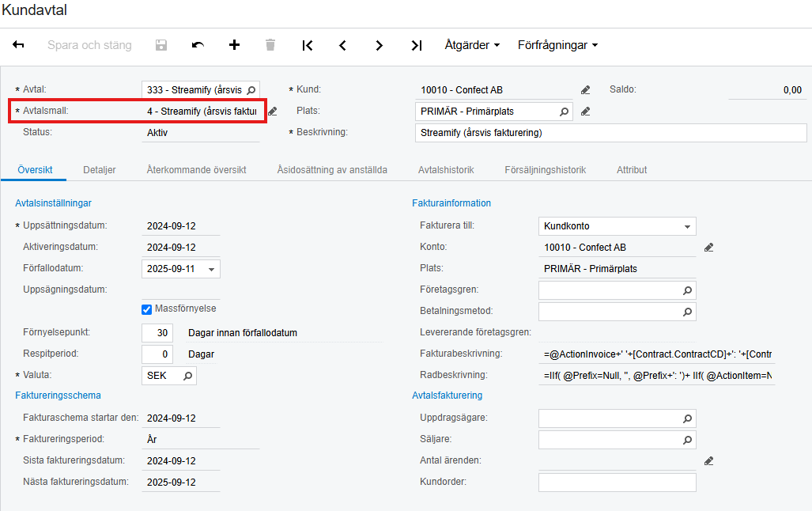The image size is (812, 511).
Task: Click the Avtalsinställningar section heading
Action: [x=53, y=203]
